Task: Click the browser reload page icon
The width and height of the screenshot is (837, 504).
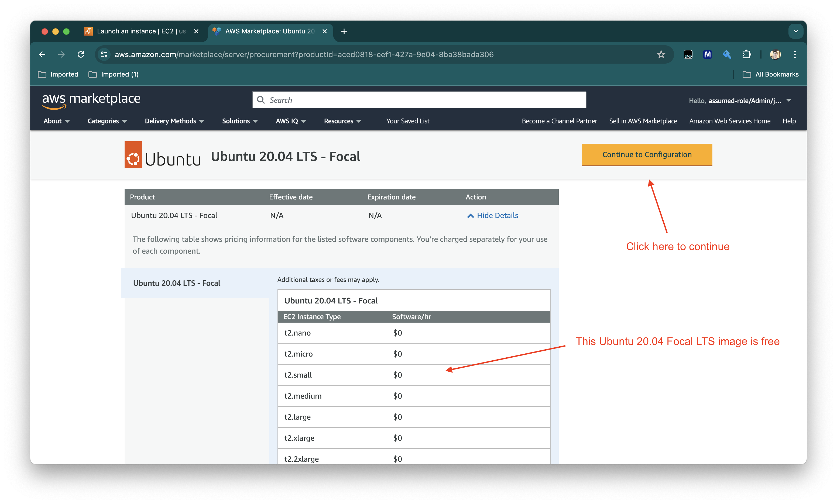Action: pos(81,54)
